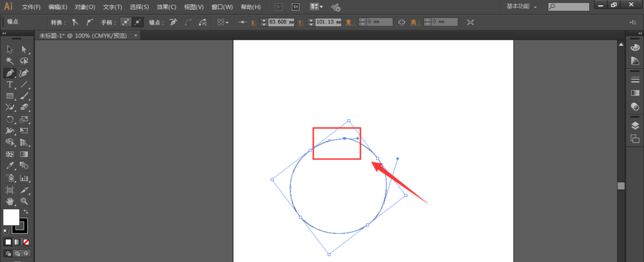Select the Symbol Sprayer tool
This screenshot has height=262, width=644.
coord(10,178)
